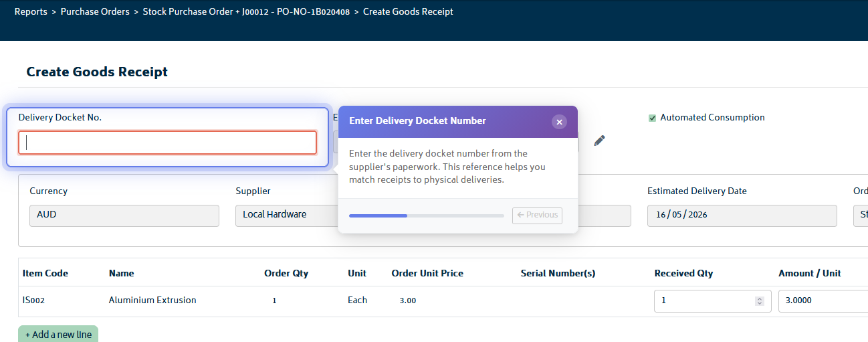Viewport: 868px width, 342px height.
Task: Select the Estimated Delivery Date field
Action: tap(742, 216)
